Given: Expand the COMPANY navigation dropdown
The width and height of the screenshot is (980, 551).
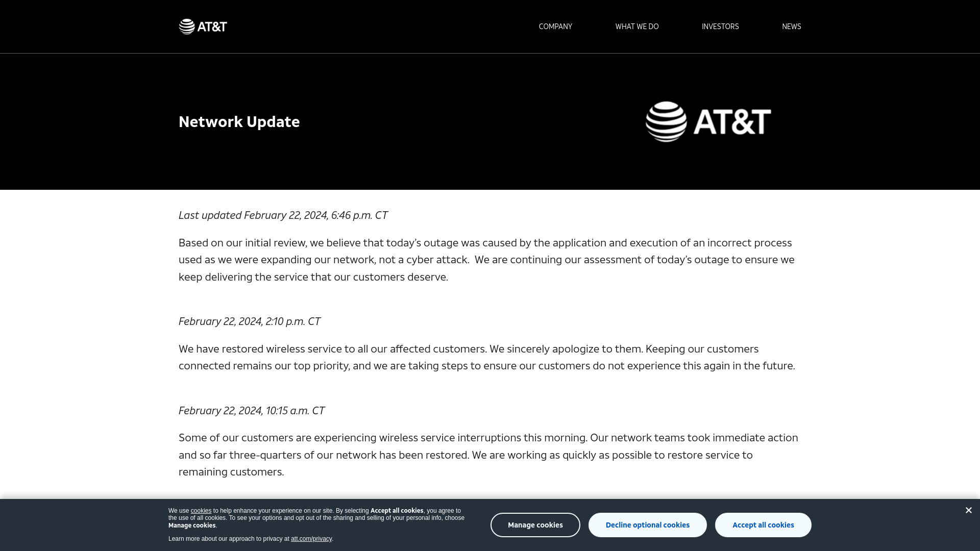Looking at the screenshot, I should click(555, 26).
